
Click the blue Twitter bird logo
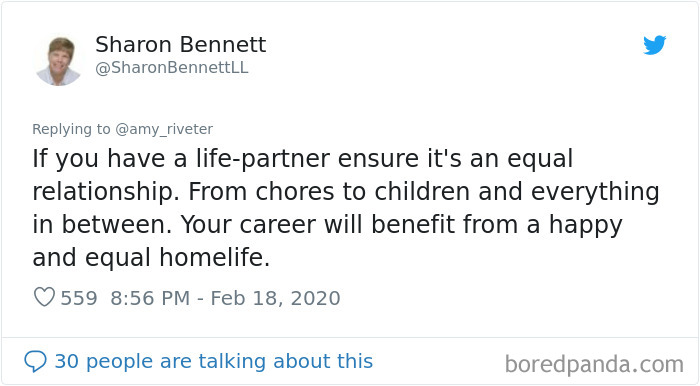coord(654,45)
